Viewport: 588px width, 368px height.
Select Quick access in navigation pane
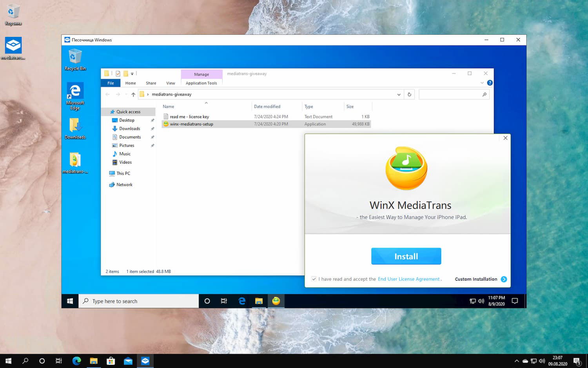[x=128, y=112]
